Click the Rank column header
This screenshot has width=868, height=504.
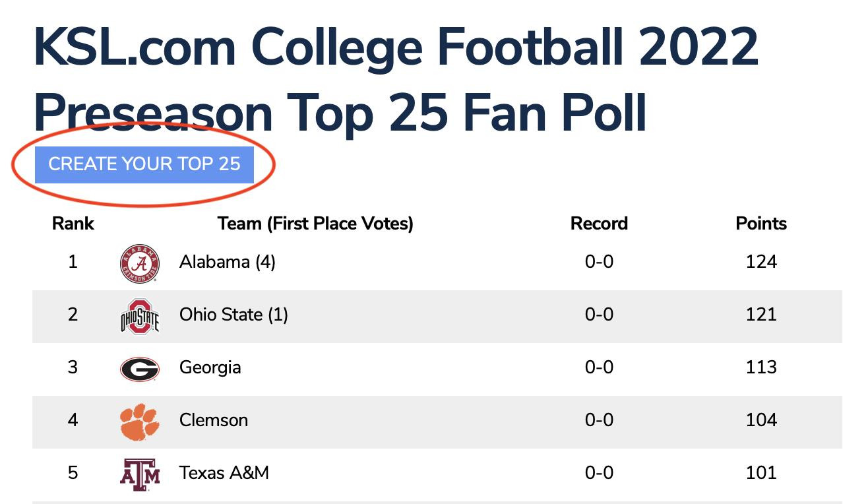[73, 224]
